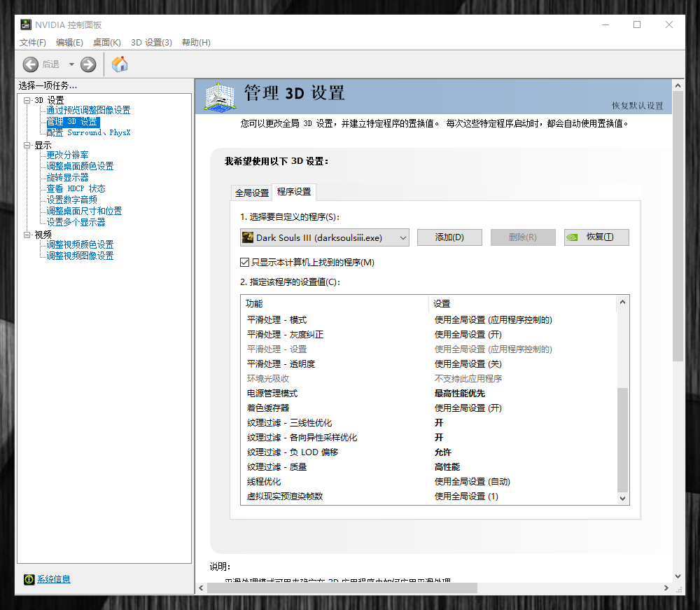Click the Dark Souls III program icon
700x610 pixels.
point(247,237)
